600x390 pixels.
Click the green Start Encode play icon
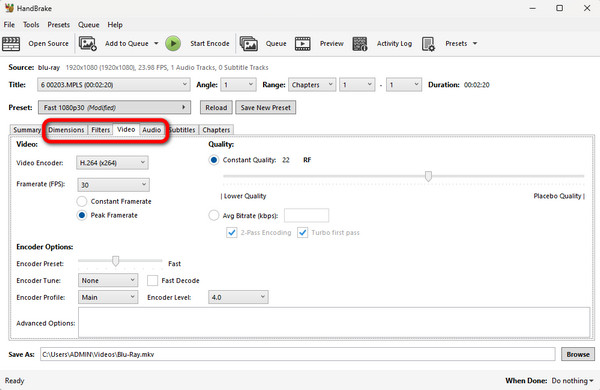(x=173, y=44)
